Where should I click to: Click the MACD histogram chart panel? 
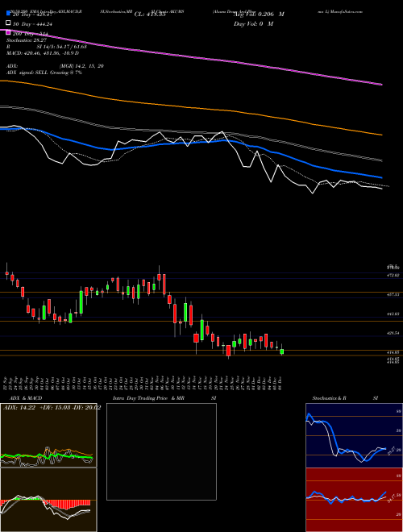click(48, 500)
